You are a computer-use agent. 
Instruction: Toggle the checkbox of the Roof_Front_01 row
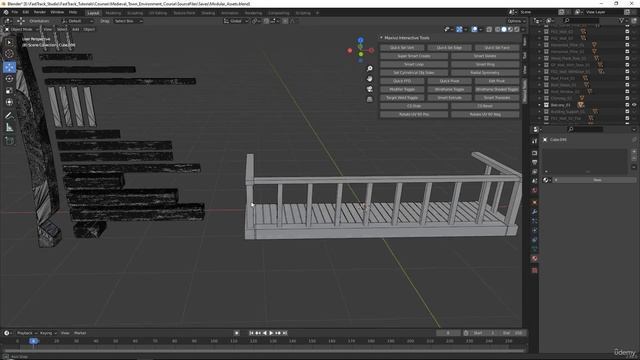coord(627,78)
